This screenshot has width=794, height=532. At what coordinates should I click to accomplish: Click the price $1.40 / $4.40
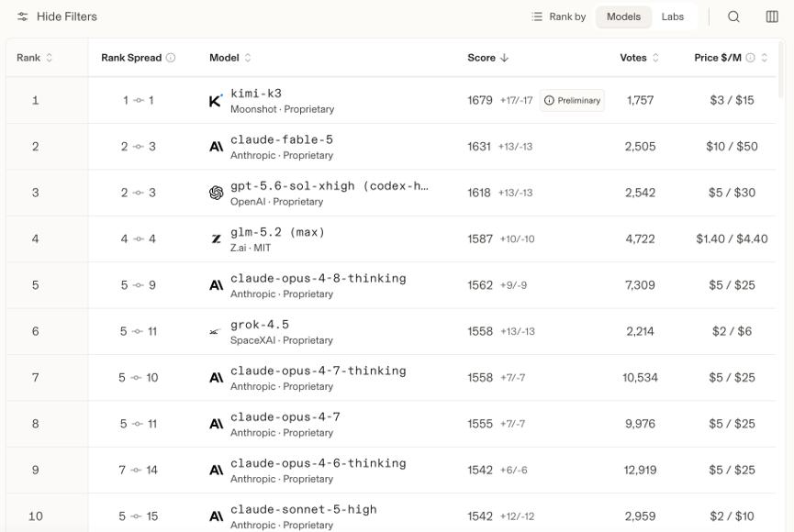(732, 238)
